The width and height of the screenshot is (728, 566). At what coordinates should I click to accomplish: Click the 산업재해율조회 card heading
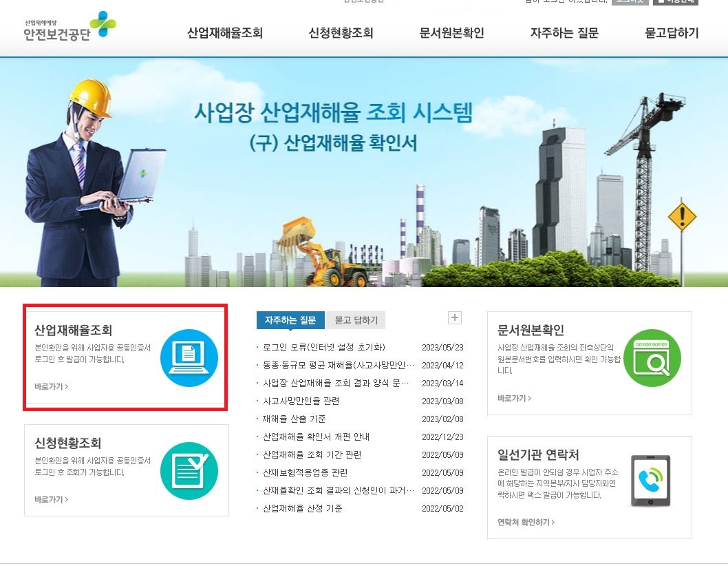click(x=74, y=331)
